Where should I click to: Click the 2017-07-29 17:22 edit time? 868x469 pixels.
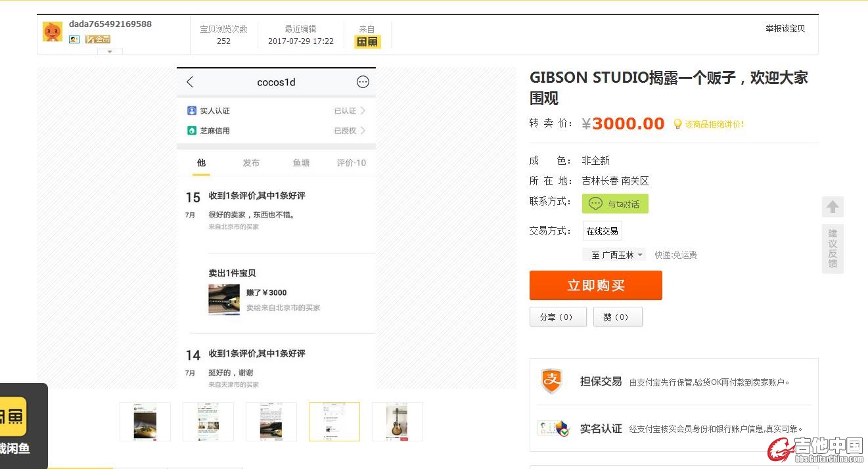[x=301, y=41]
